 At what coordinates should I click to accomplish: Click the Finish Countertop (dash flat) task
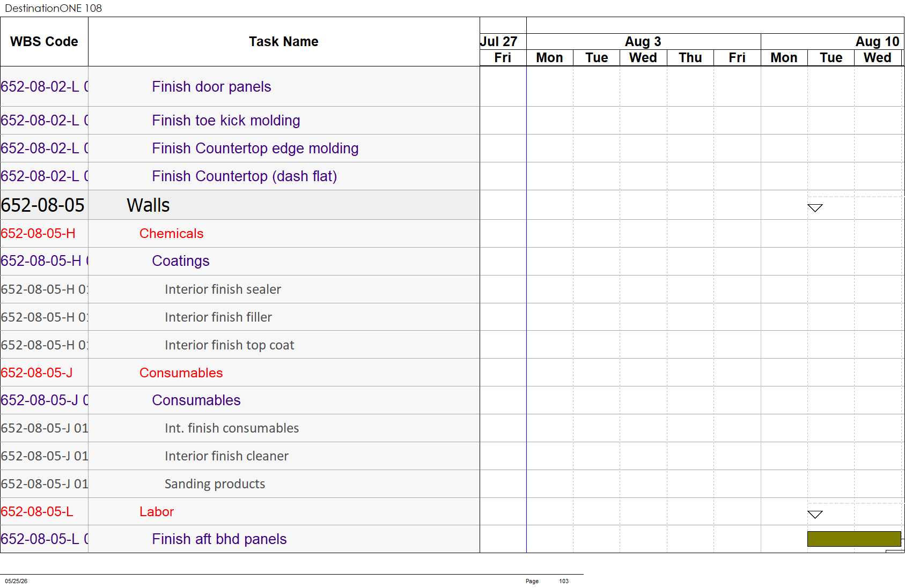click(245, 176)
